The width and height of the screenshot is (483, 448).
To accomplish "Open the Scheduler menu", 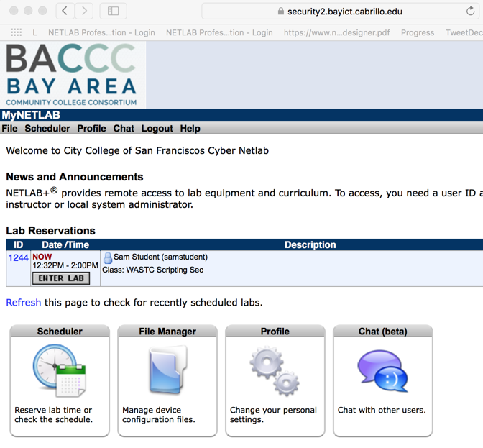I will [47, 128].
